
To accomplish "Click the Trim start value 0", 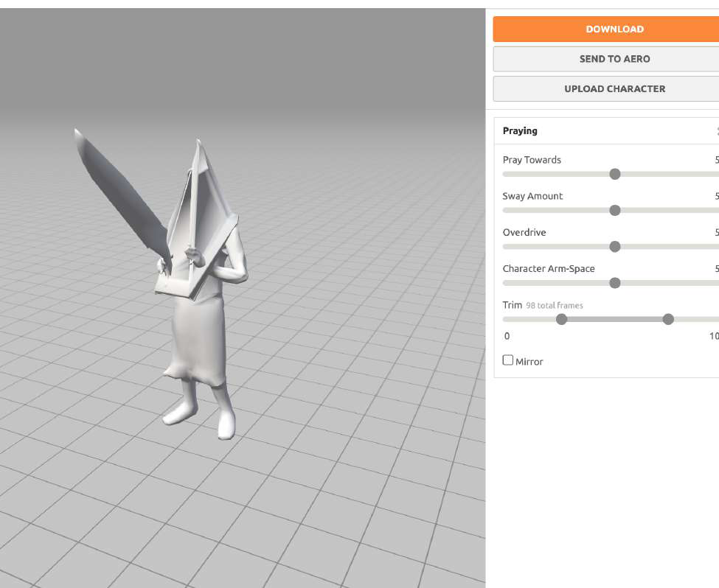I will [x=507, y=336].
